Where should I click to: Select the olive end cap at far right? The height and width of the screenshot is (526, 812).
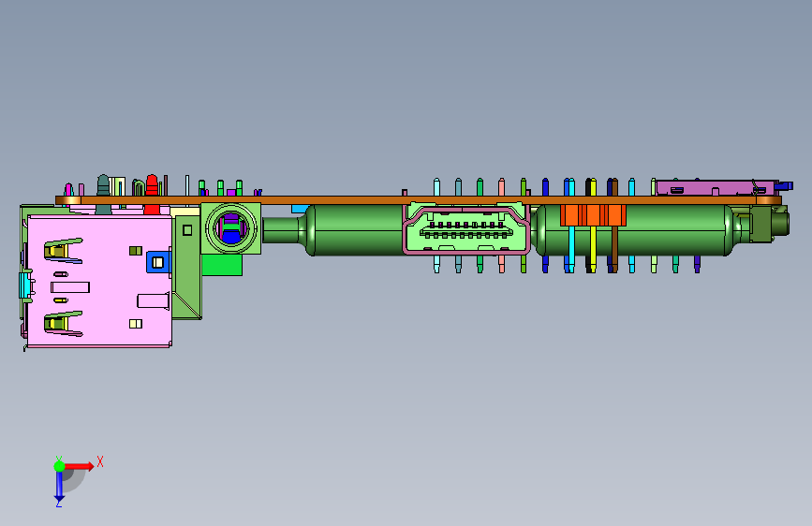click(770, 224)
